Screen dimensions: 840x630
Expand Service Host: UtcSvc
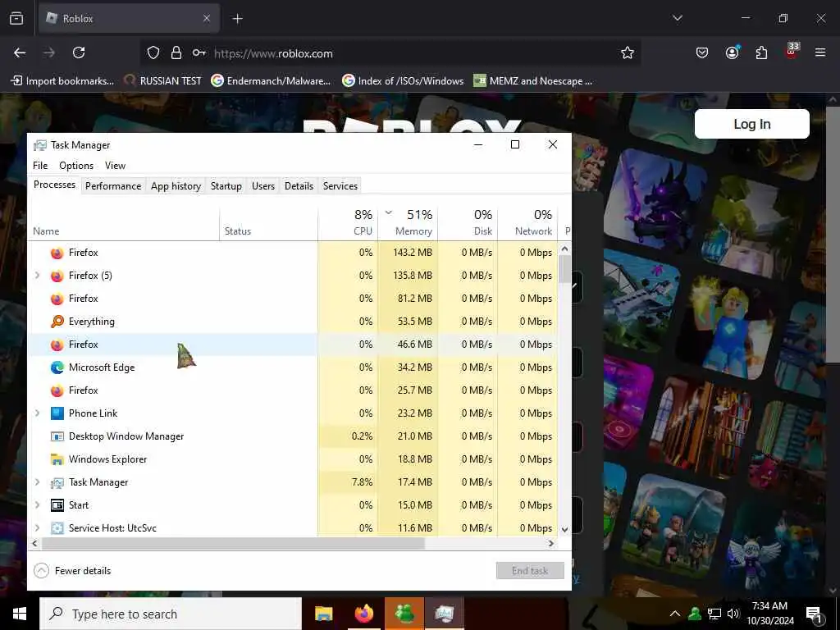[37, 527]
